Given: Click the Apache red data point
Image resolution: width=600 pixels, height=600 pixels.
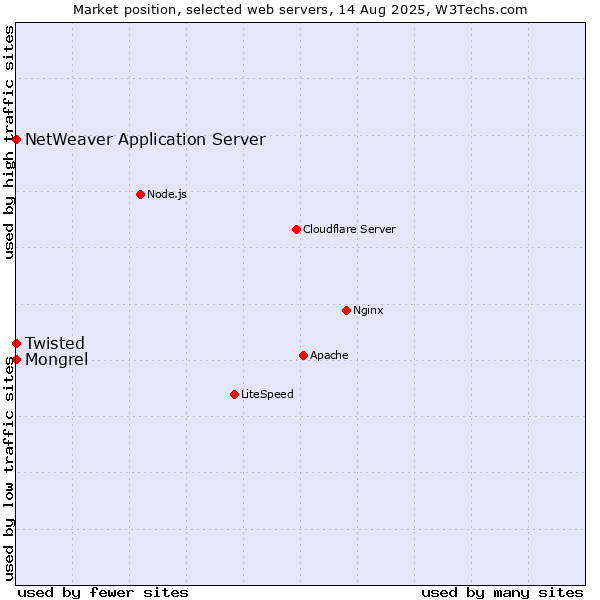Looking at the screenshot, I should 303,356.
